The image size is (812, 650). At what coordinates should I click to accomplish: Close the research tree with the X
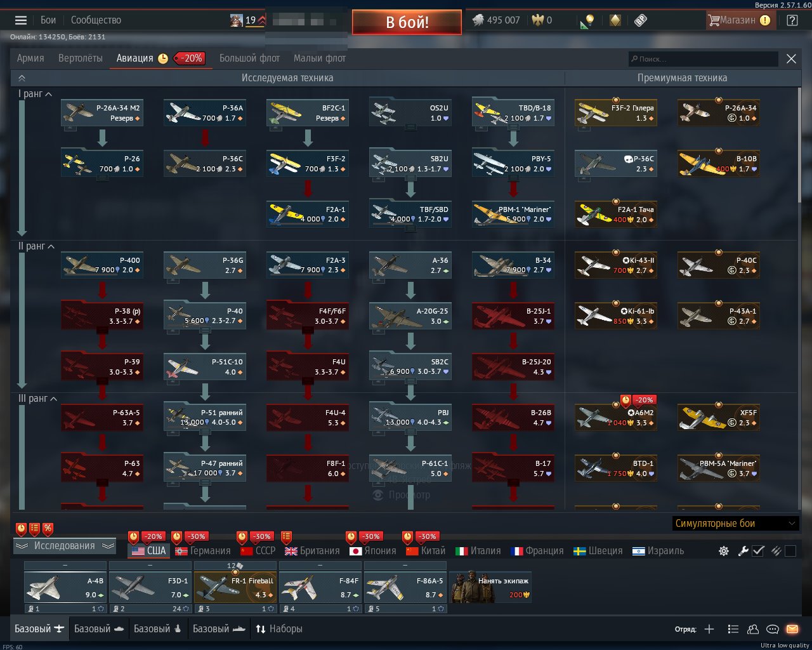791,58
